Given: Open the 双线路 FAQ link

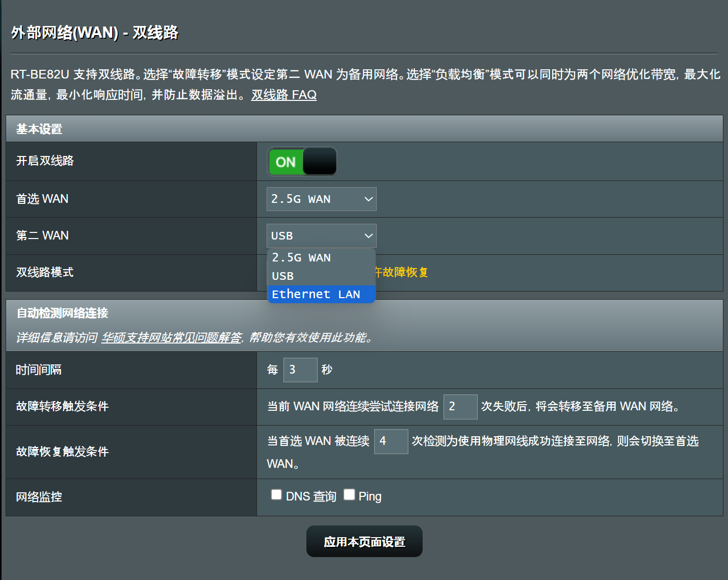Looking at the screenshot, I should [x=283, y=95].
